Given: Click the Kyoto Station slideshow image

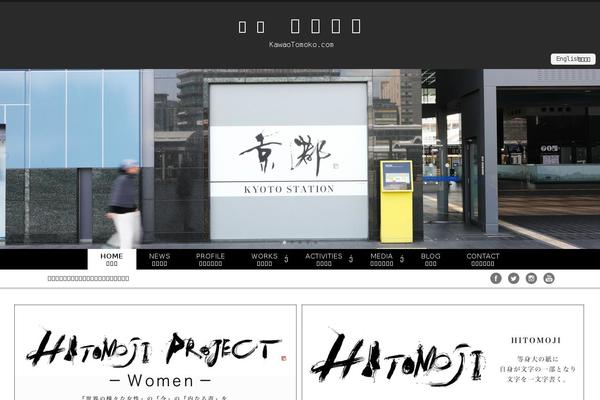Looking at the screenshot, I should point(300,159).
